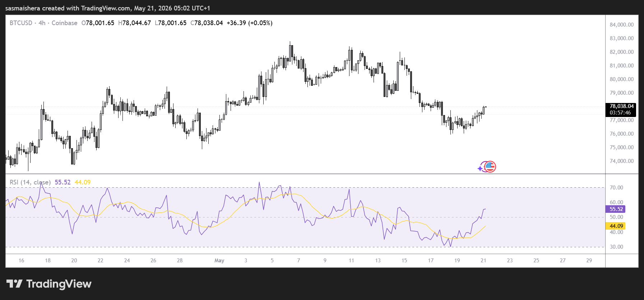Select the RSI (14, close) indicator label
The image size is (644, 300).
30,182
